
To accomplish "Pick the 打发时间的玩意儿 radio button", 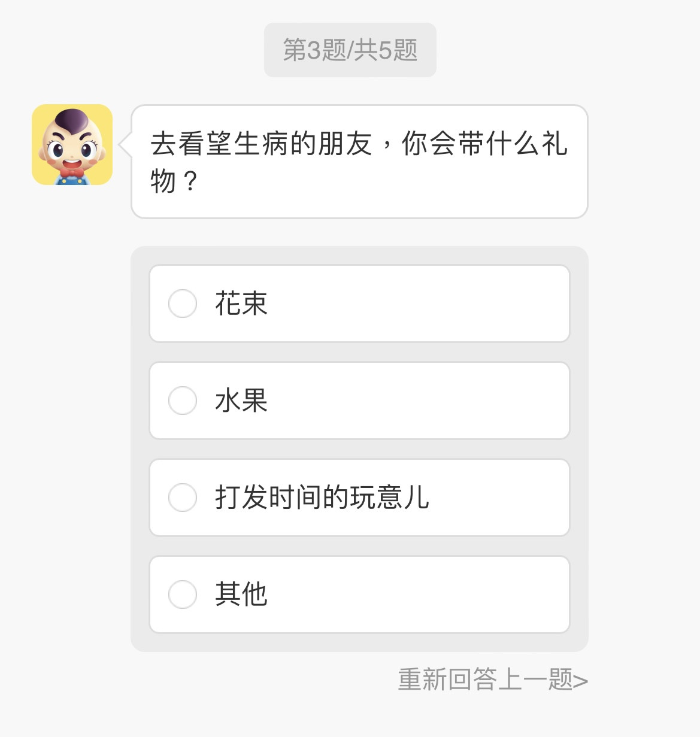I will pyautogui.click(x=183, y=498).
